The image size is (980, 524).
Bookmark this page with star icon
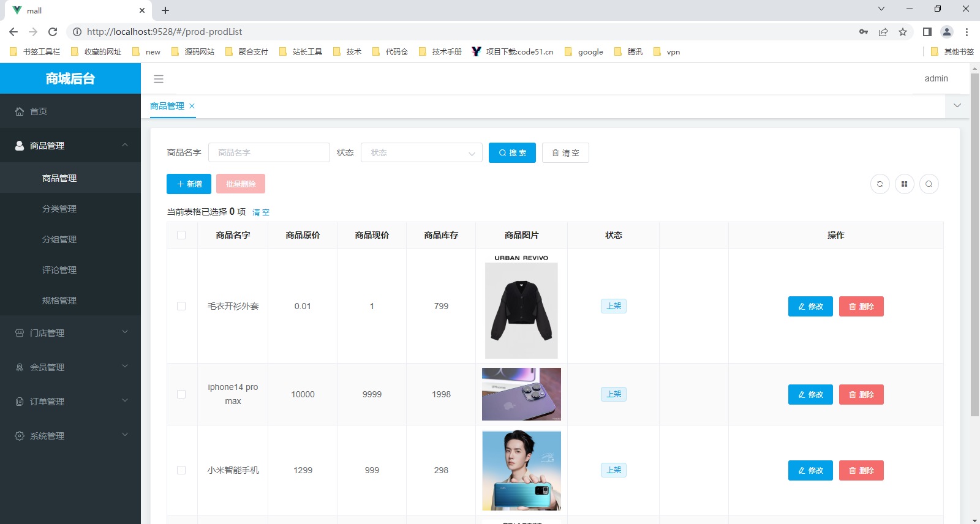(903, 32)
